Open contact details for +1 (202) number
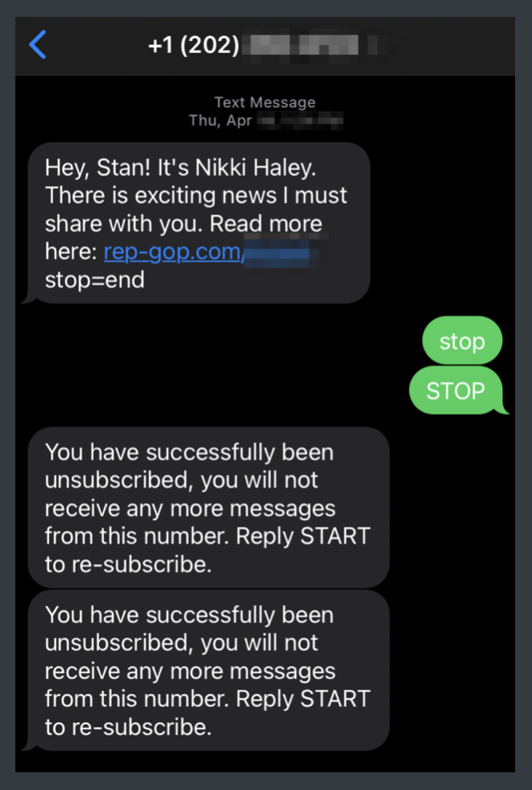The image size is (532, 790). tap(193, 46)
